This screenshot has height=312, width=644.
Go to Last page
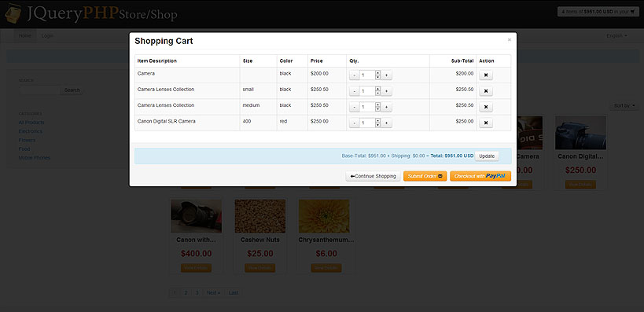[234, 292]
